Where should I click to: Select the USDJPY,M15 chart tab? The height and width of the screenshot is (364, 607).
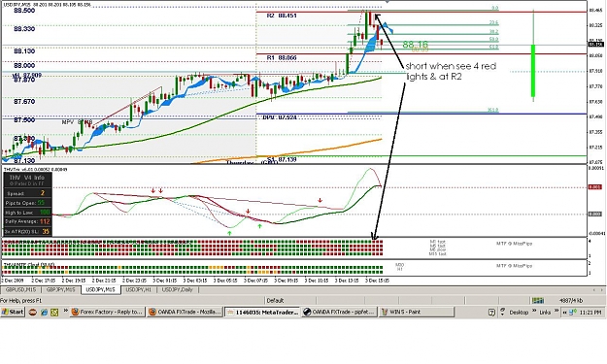click(101, 289)
